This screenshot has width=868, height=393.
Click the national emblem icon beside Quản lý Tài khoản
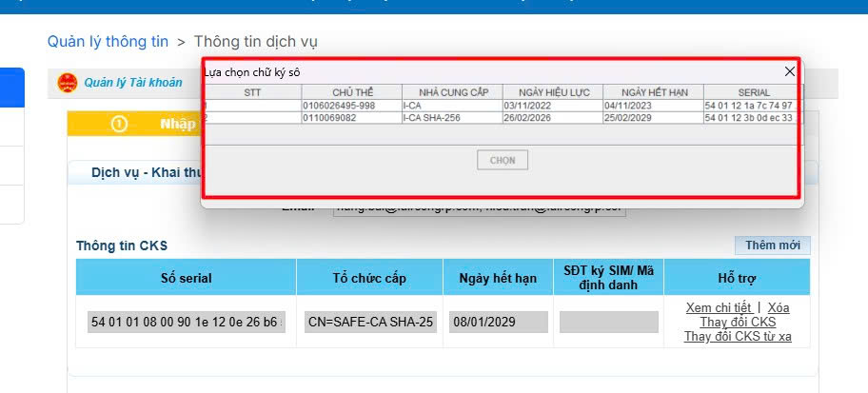pyautogui.click(x=68, y=83)
